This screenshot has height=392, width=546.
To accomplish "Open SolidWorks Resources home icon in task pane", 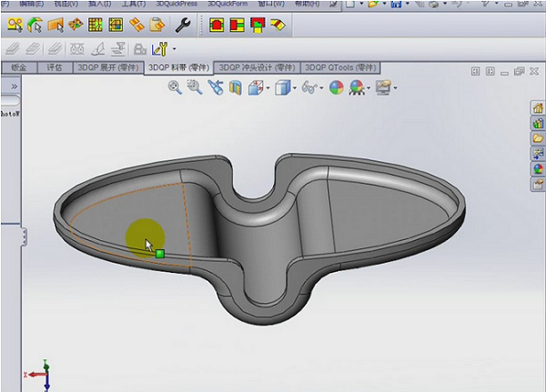I will coord(538,108).
